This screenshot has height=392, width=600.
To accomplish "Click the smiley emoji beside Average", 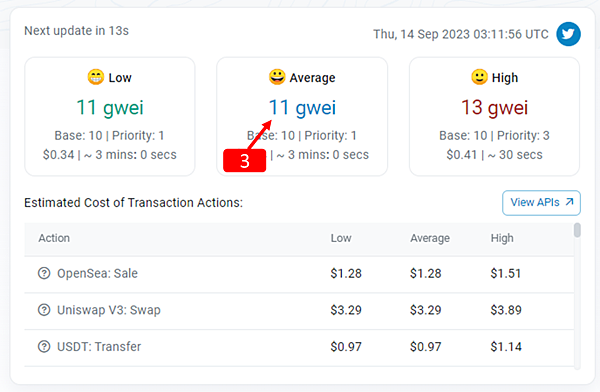I will pos(277,77).
